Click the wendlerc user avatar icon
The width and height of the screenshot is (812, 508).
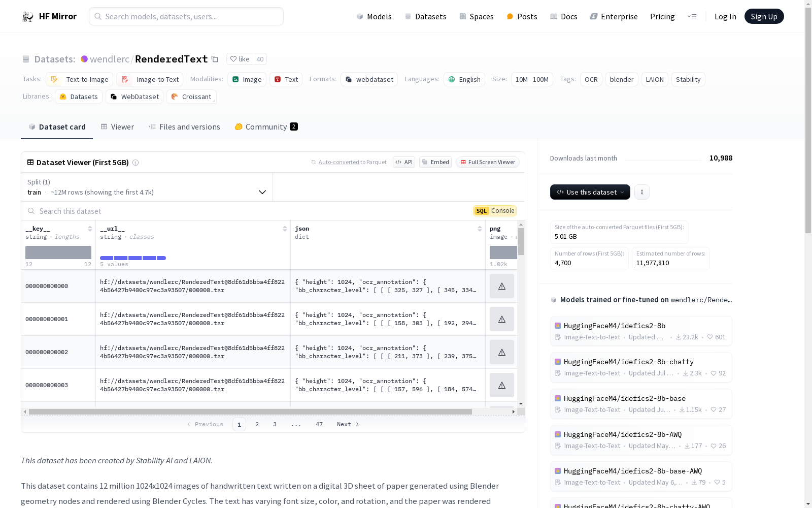tap(84, 59)
